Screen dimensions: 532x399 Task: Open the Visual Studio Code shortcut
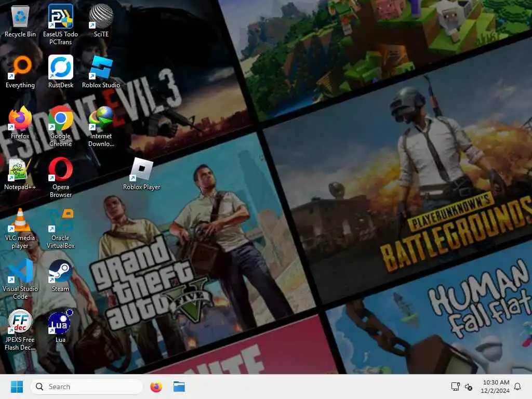tap(20, 279)
